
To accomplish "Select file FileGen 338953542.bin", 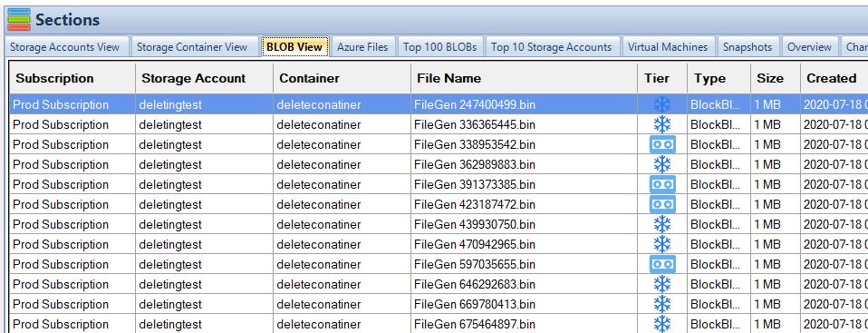I will [475, 144].
